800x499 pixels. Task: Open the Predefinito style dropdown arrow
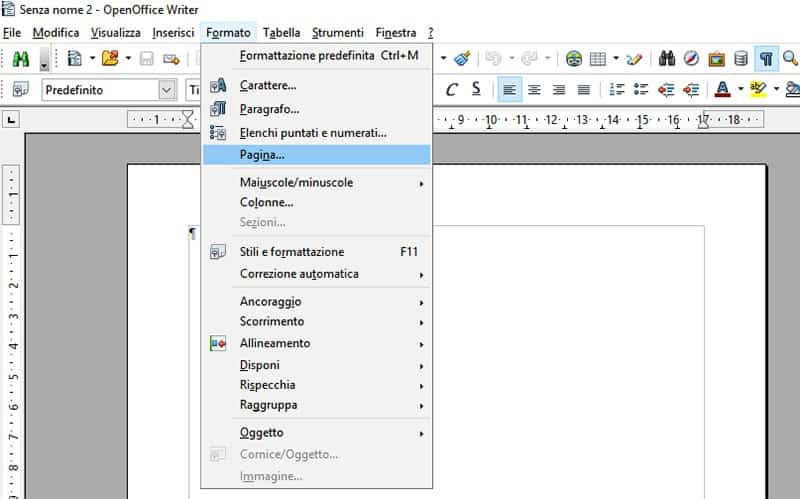pyautogui.click(x=166, y=90)
